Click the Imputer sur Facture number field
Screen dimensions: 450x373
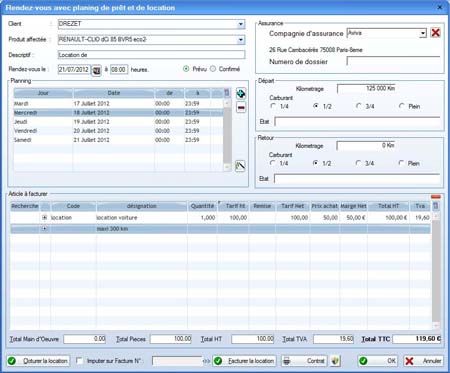[177, 361]
